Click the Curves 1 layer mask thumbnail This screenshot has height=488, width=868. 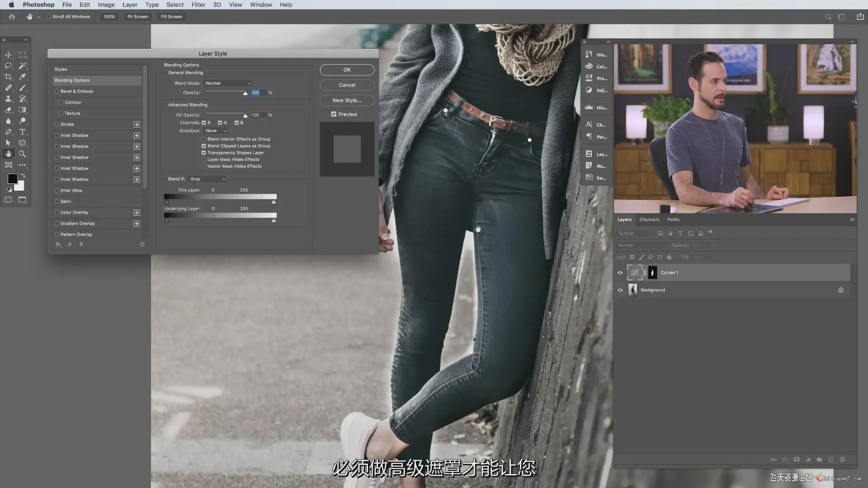point(652,272)
